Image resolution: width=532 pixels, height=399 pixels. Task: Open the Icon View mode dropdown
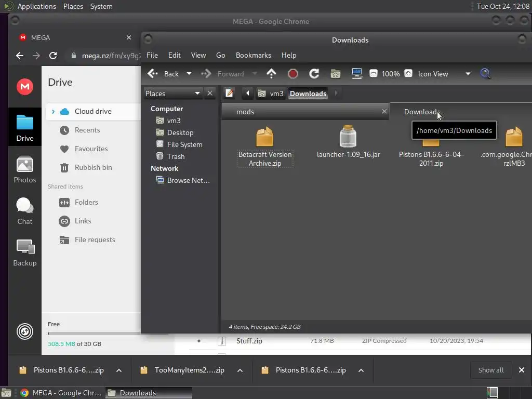point(444,74)
